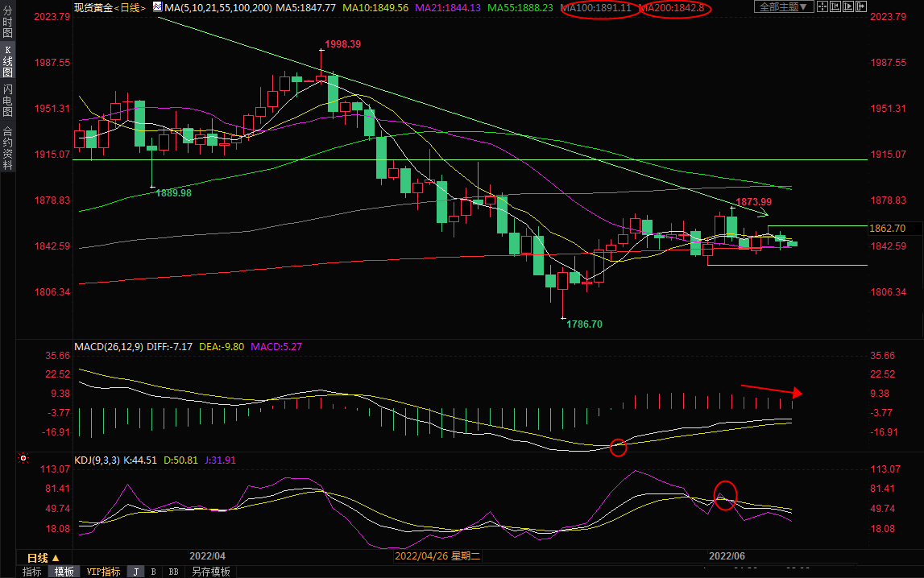Viewport: 924px width, 578px height.
Task: Select the 模板 bottom tab
Action: point(64,572)
